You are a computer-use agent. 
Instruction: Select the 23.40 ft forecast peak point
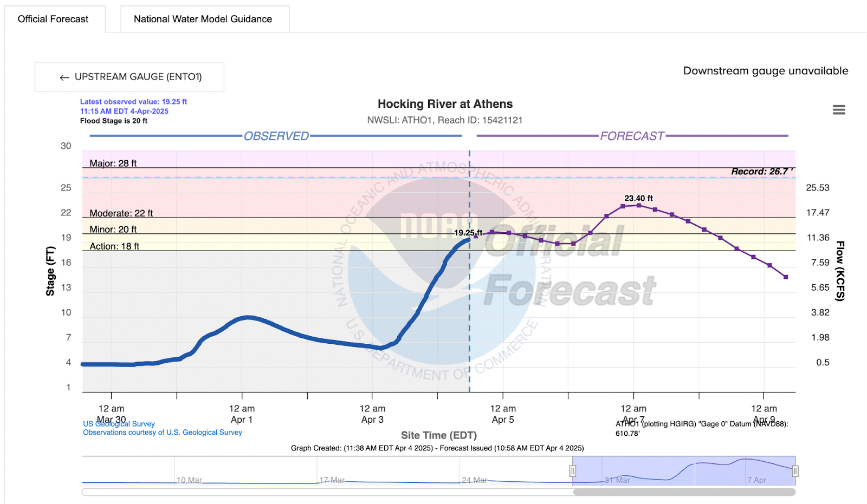pyautogui.click(x=639, y=206)
